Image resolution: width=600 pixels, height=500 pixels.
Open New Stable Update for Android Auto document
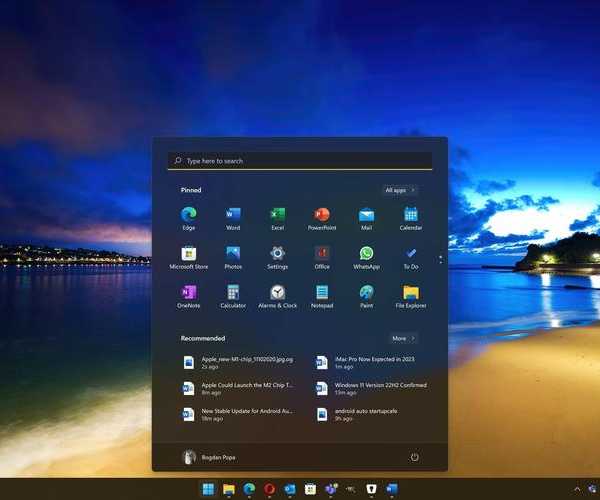coord(239,414)
